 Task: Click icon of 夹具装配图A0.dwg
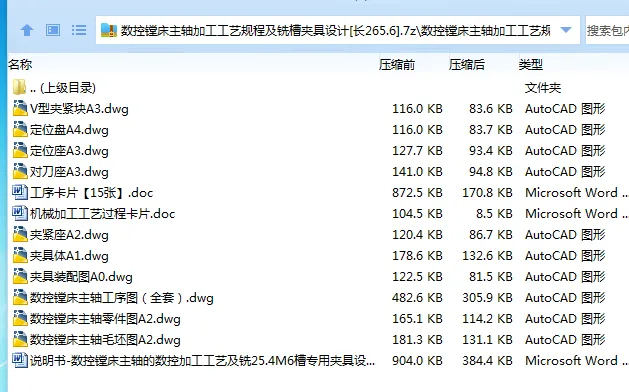(20, 276)
